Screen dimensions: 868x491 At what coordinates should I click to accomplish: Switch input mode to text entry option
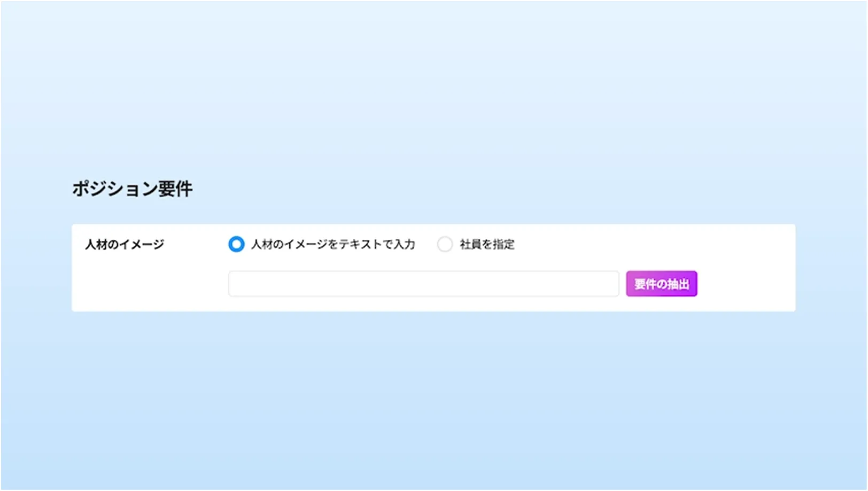point(236,244)
